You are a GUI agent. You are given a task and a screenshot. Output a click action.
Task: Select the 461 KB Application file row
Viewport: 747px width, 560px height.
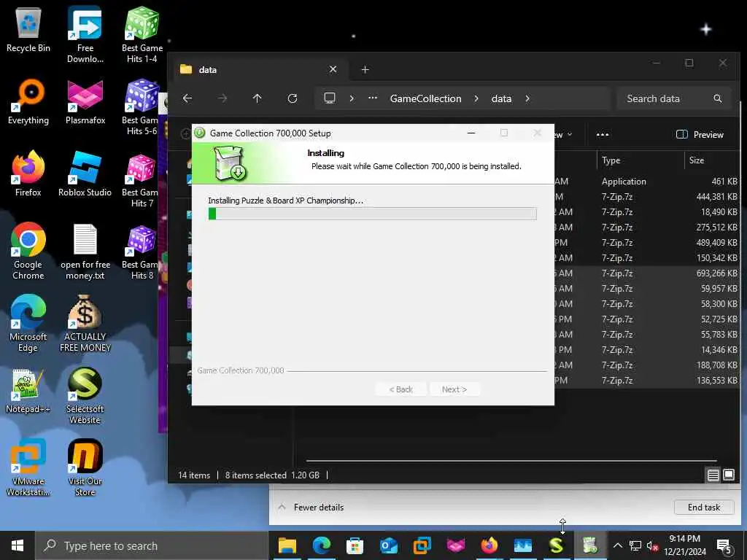pos(647,182)
